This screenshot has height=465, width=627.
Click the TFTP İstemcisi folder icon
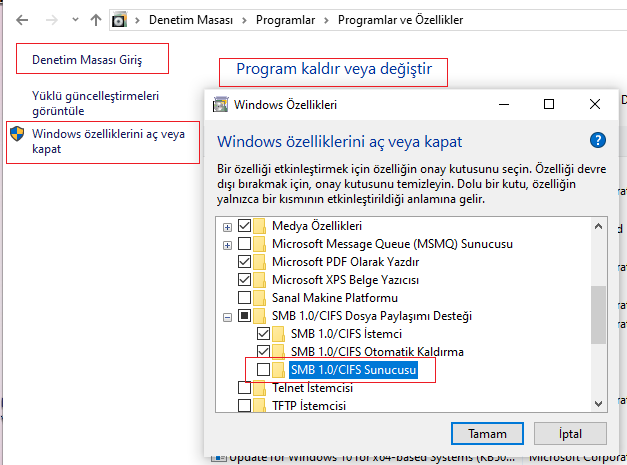[x=260, y=406]
